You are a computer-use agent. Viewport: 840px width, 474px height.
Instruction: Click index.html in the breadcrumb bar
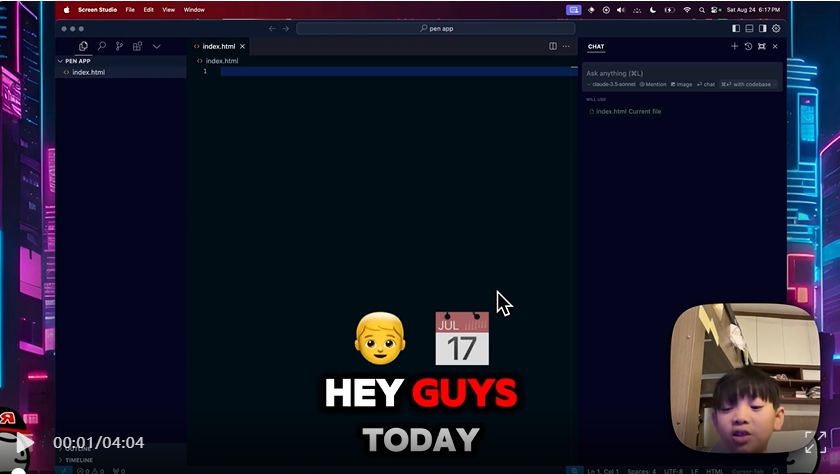point(222,61)
